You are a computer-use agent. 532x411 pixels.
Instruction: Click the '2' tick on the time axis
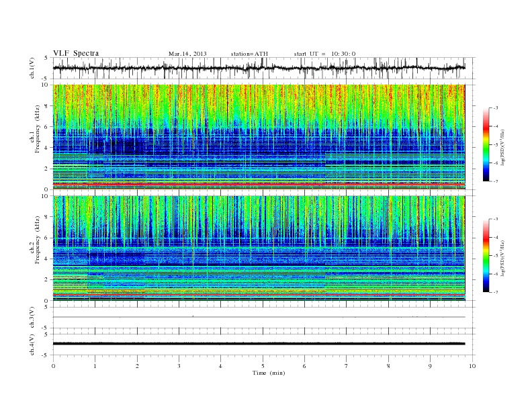coord(137,366)
